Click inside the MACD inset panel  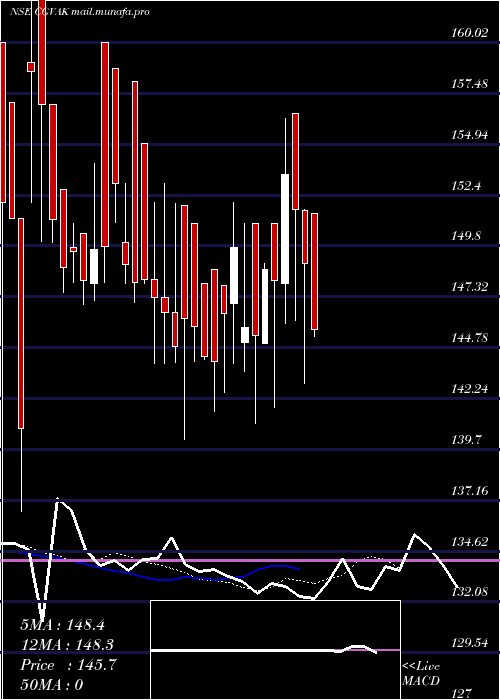pos(275,650)
